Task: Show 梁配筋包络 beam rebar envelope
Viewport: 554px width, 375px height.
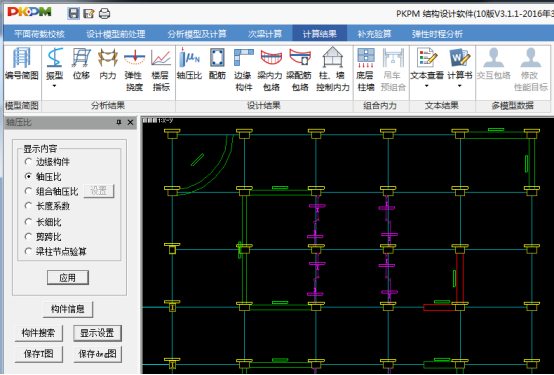Action: 300,69
